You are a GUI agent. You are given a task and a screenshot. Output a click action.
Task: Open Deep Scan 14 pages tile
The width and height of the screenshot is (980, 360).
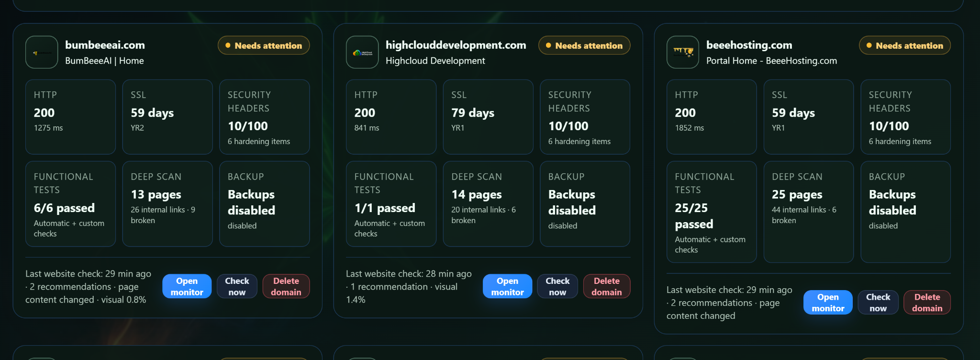tap(488, 204)
